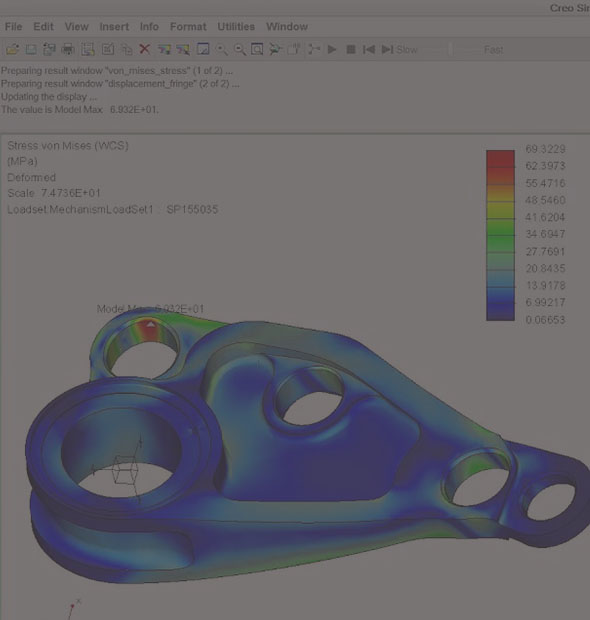Click the red band in stress legend
The image size is (590, 620).
coord(500,159)
